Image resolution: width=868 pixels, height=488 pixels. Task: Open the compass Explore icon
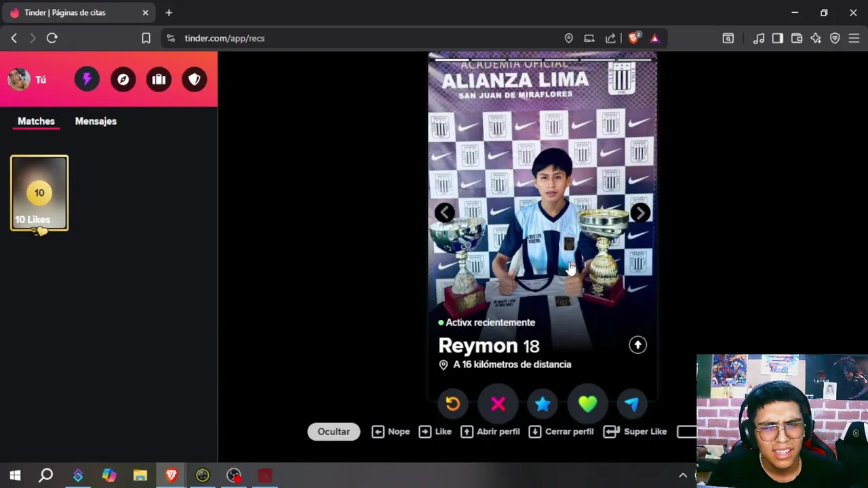click(123, 79)
